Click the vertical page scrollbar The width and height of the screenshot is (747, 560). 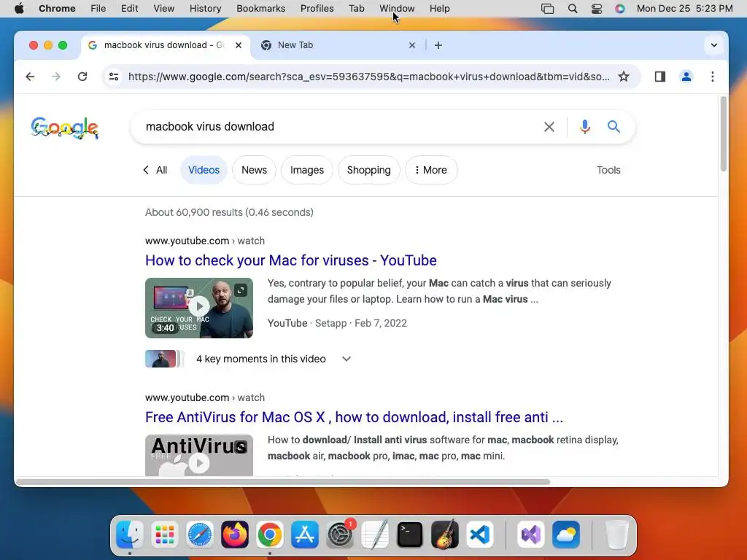click(723, 133)
